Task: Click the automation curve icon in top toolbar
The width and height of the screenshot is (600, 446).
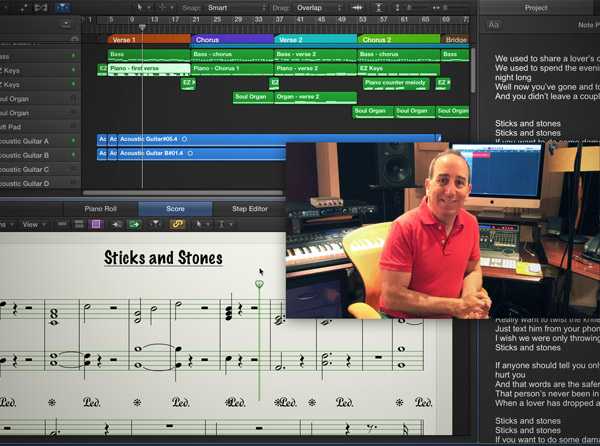Action: click(x=24, y=7)
